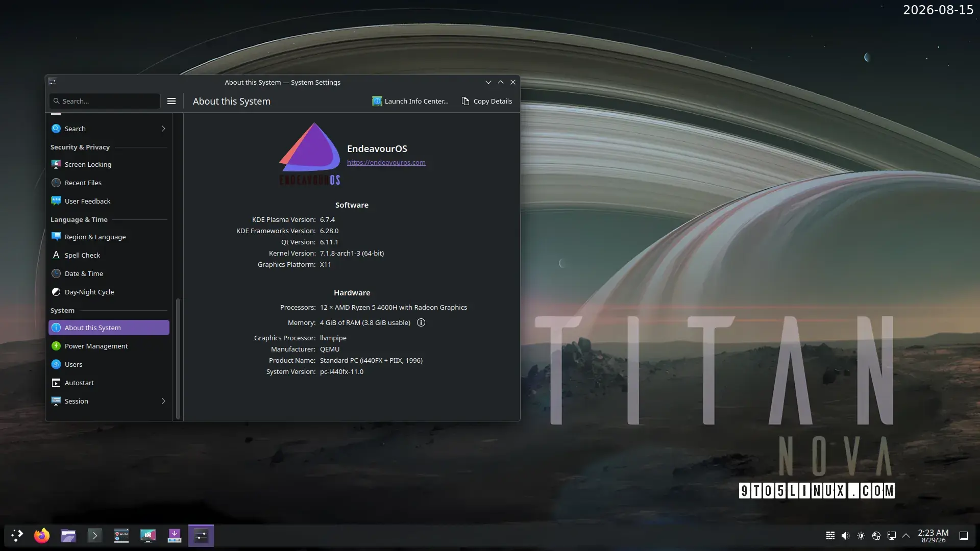
Task: Click the KDE Frameworks value 6.28.0
Action: (x=329, y=231)
